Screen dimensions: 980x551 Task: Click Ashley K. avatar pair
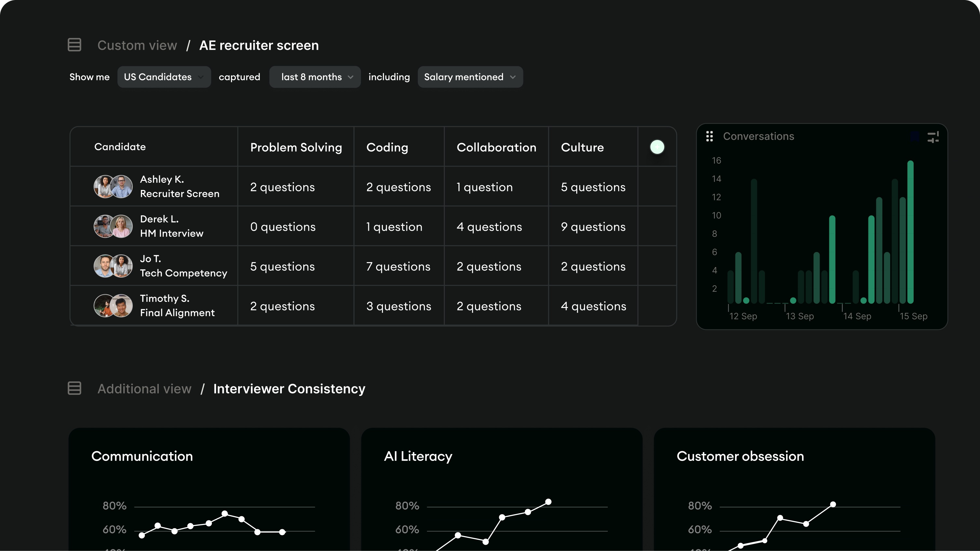113,186
